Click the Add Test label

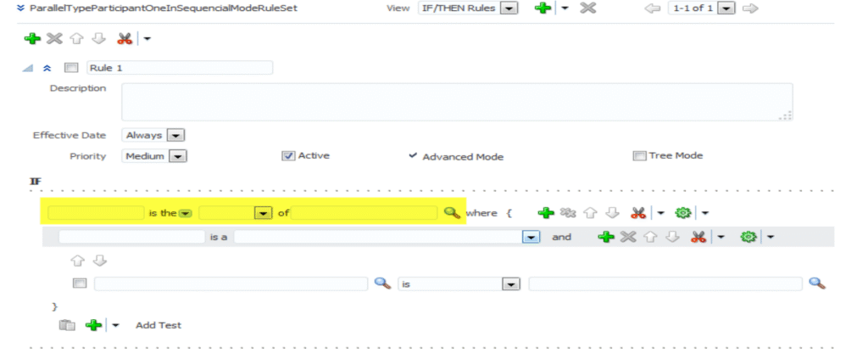click(159, 325)
